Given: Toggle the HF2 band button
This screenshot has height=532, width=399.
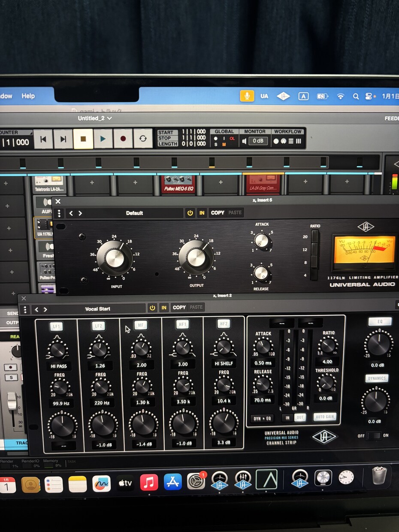Looking at the screenshot, I should click(x=223, y=324).
